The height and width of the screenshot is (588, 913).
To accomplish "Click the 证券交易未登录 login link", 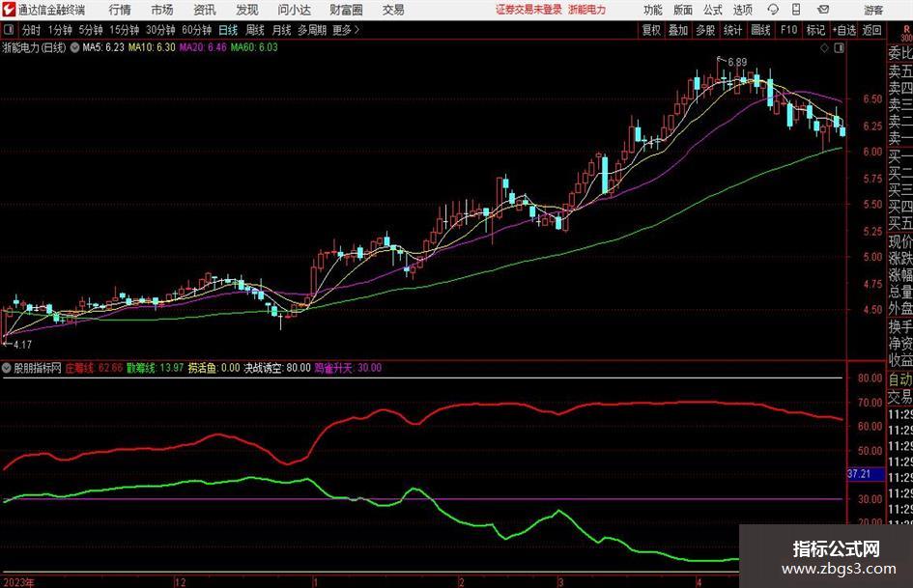I will coord(528,10).
